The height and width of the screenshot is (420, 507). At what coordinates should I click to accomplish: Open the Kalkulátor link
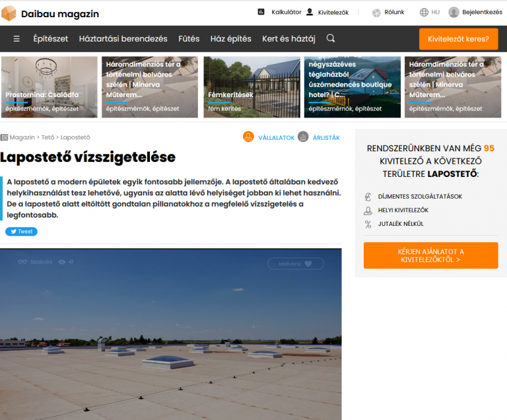coord(286,12)
